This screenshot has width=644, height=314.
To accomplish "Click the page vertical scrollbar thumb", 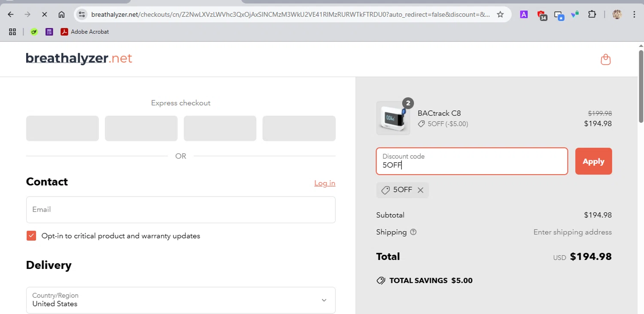I will tap(641, 86).
